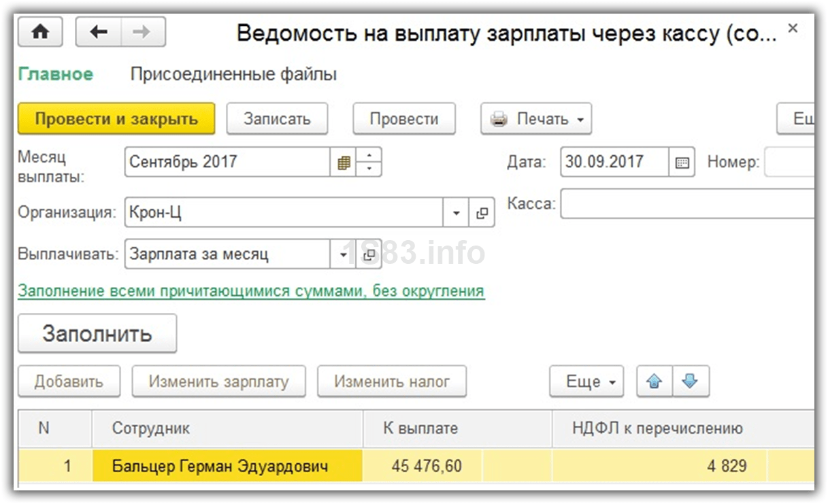The height and width of the screenshot is (504, 828).
Task: Click the Записать button
Action: click(277, 119)
